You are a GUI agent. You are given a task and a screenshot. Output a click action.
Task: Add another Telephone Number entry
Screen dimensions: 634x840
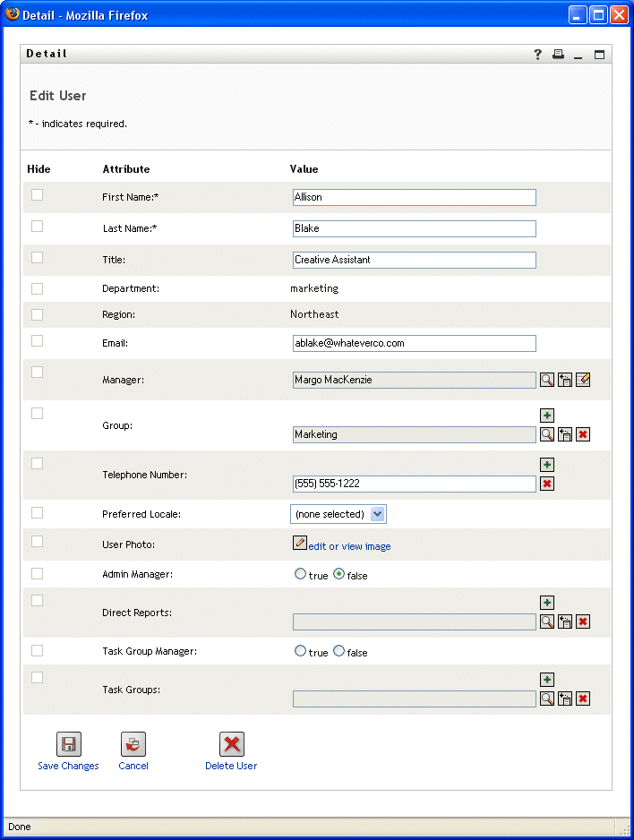[x=547, y=465]
